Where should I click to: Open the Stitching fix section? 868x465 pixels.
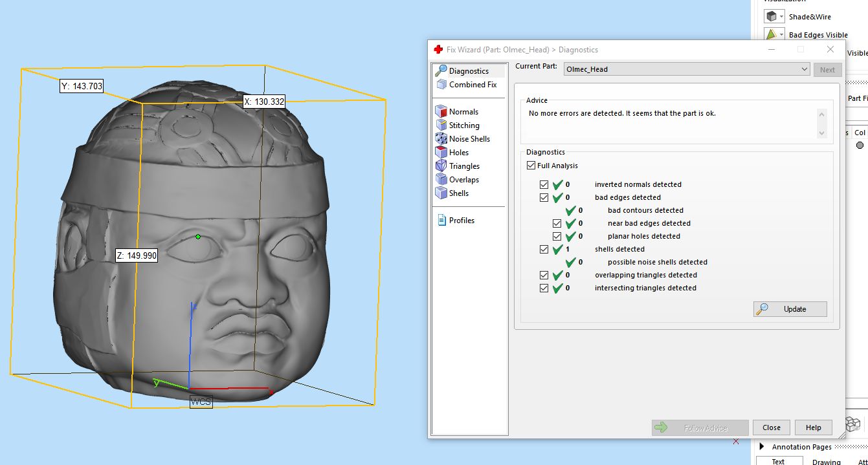pyautogui.click(x=463, y=125)
